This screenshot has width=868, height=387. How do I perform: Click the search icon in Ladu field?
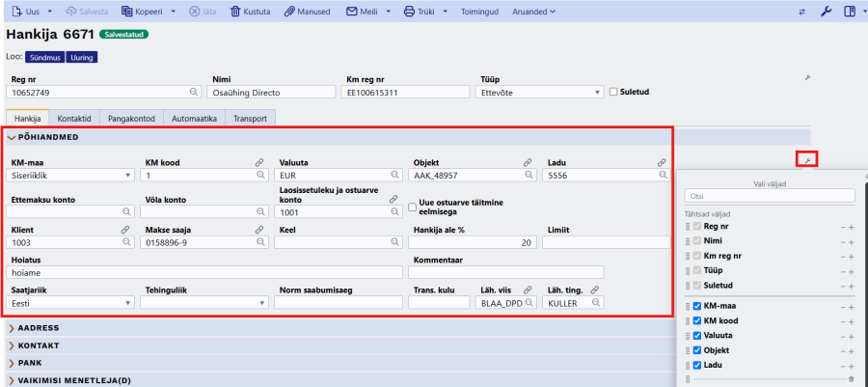pyautogui.click(x=663, y=175)
